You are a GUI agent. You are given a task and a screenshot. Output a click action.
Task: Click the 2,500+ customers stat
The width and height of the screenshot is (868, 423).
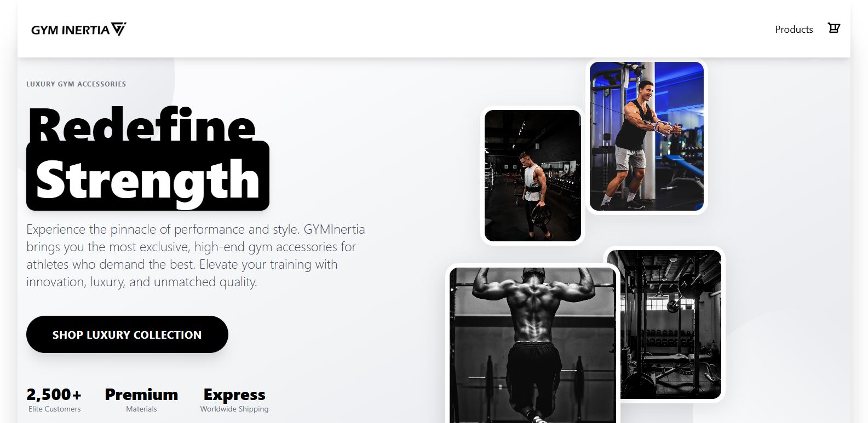(54, 395)
